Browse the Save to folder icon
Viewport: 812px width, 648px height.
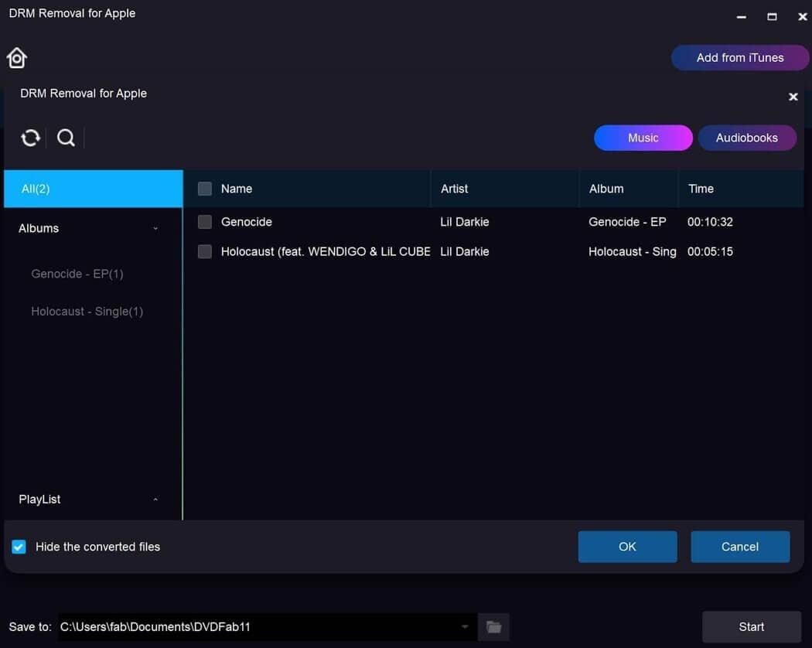(x=493, y=627)
